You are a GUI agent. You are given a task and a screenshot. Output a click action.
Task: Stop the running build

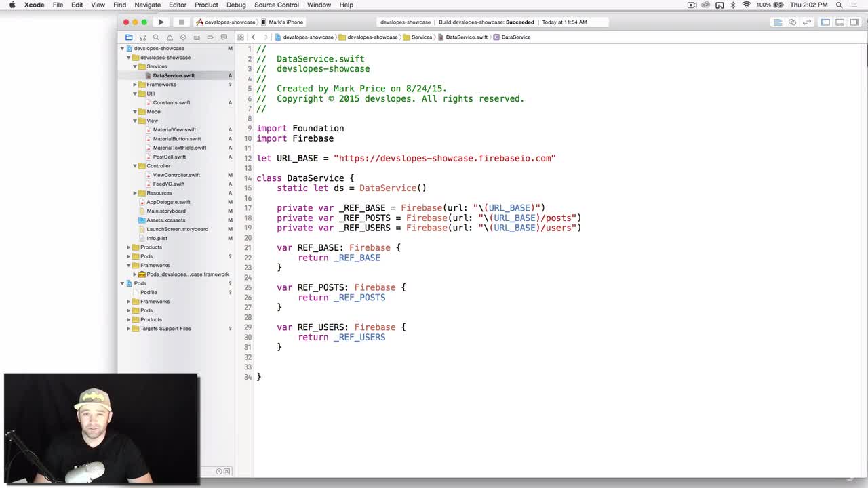(181, 22)
